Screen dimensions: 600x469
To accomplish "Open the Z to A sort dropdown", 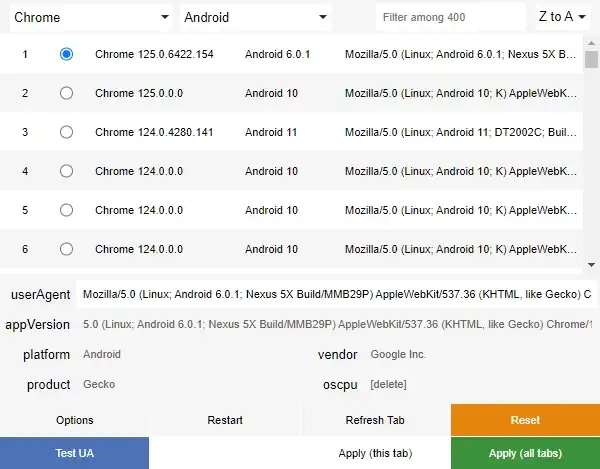I will point(562,17).
